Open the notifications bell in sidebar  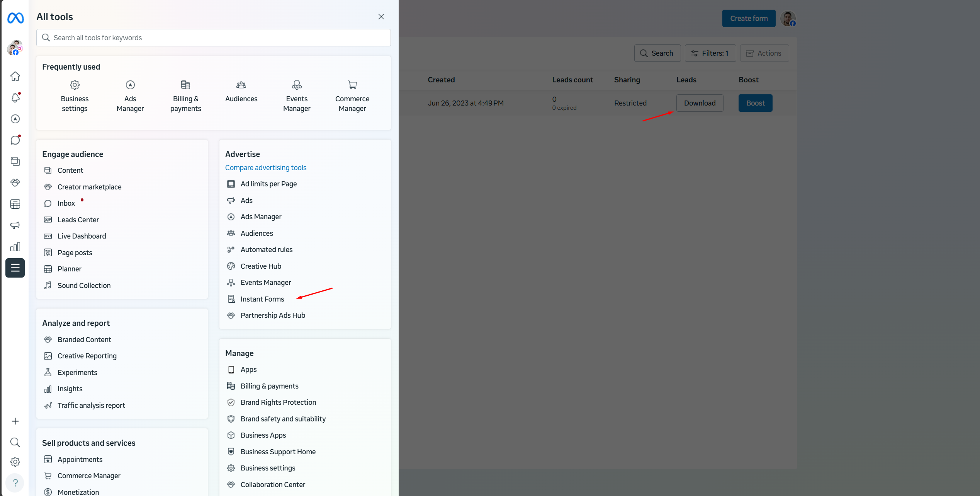(x=15, y=97)
